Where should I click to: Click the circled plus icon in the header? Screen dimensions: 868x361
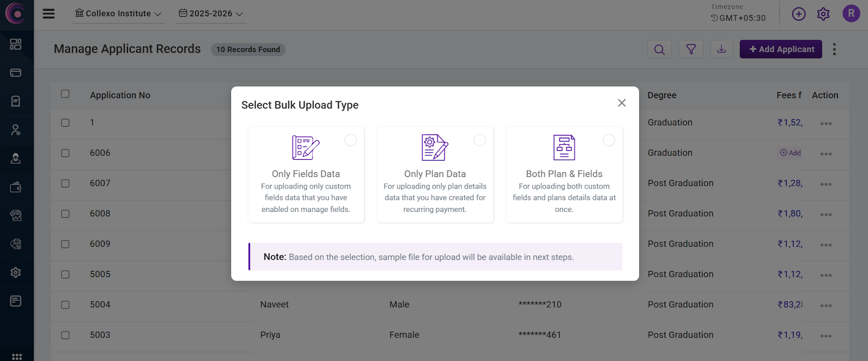799,14
